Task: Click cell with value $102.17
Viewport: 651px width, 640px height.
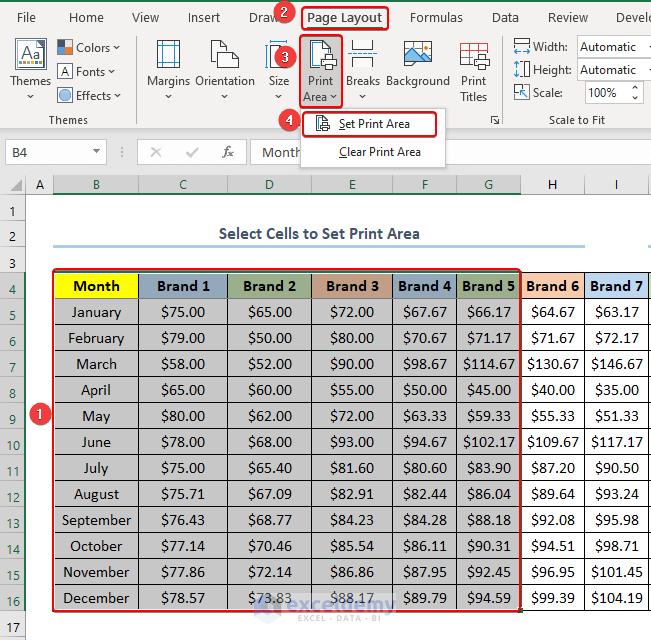Action: pyautogui.click(x=488, y=442)
